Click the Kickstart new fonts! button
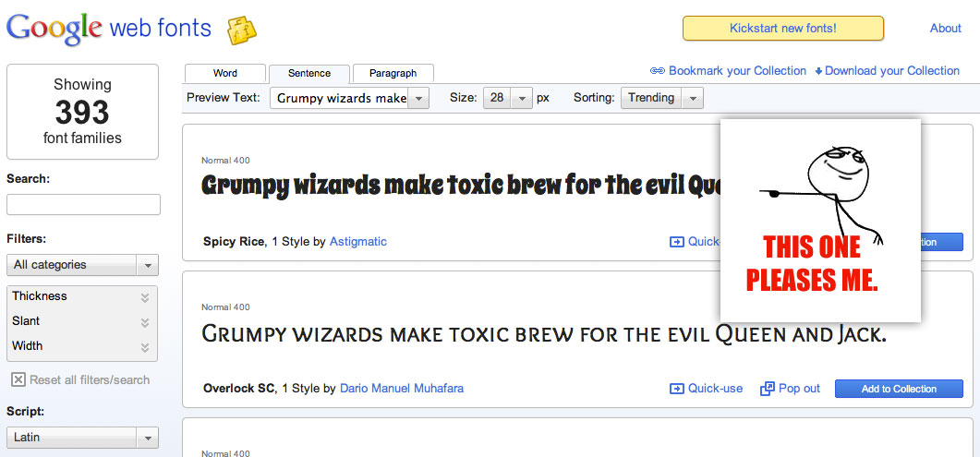The image size is (980, 457). click(x=783, y=28)
